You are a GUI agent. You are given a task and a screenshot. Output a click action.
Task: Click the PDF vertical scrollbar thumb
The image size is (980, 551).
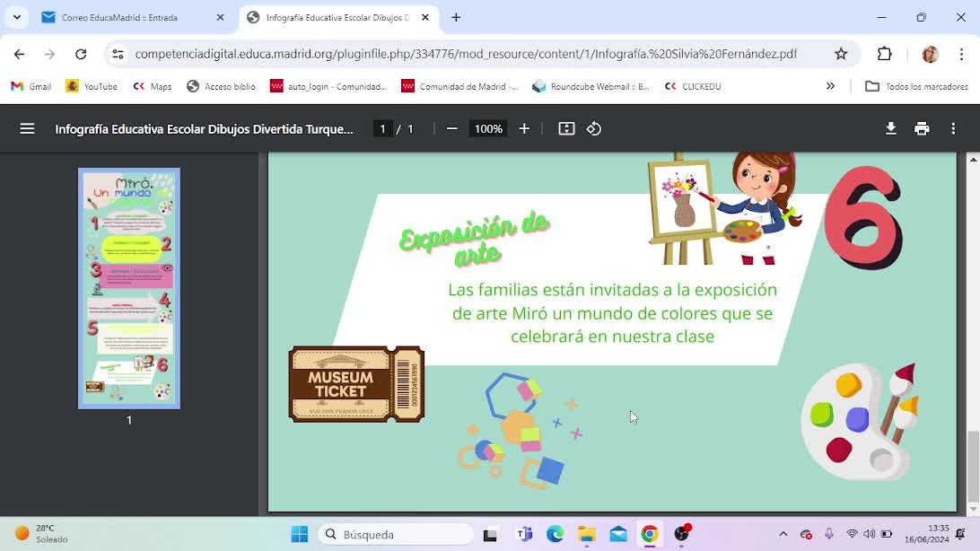(x=973, y=466)
